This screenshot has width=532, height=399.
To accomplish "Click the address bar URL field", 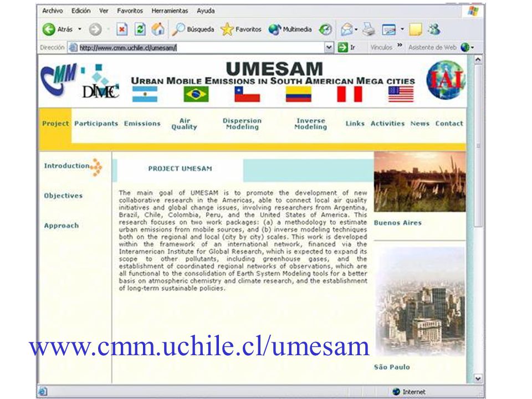I will tap(202, 48).
